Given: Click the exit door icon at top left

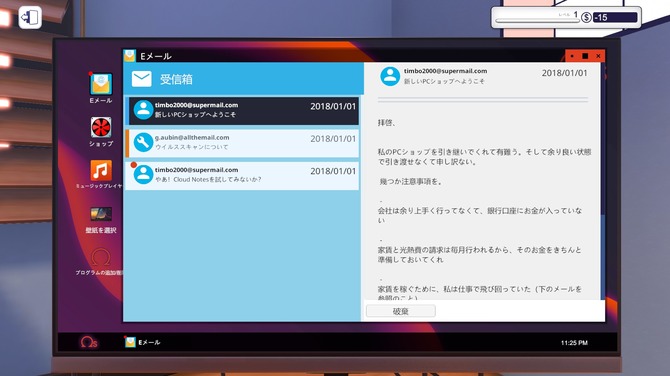Looking at the screenshot, I should point(30,18).
